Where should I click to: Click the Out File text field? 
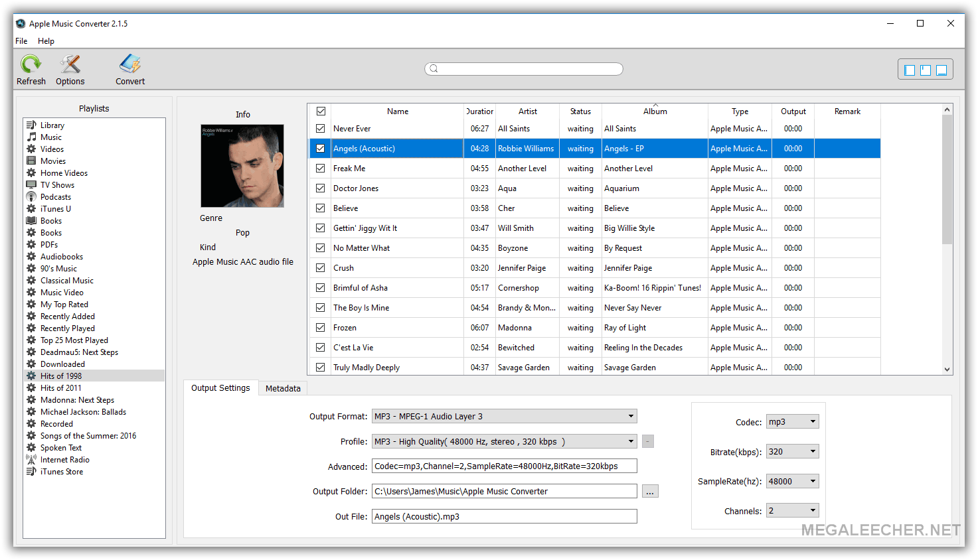[x=505, y=517]
